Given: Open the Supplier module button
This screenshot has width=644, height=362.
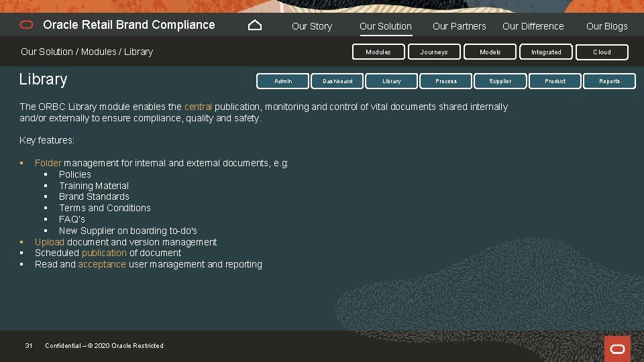Looking at the screenshot, I should click(x=500, y=81).
